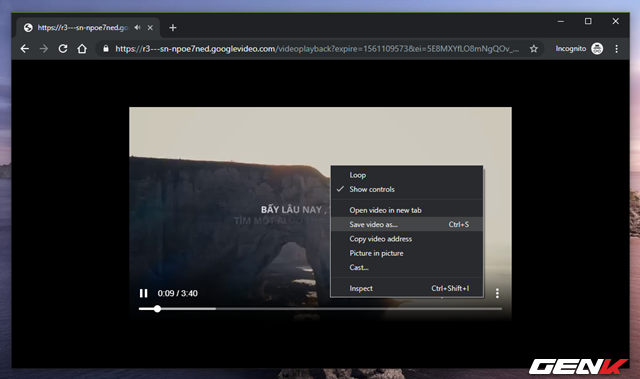The width and height of the screenshot is (640, 379).
Task: Choose Picture in picture
Action: [407, 253]
